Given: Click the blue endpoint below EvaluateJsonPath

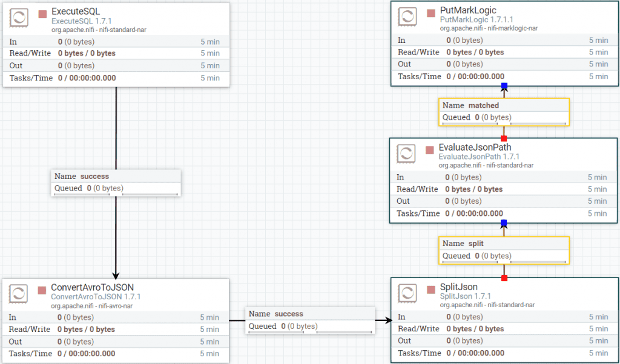Looking at the screenshot, I should (x=504, y=223).
